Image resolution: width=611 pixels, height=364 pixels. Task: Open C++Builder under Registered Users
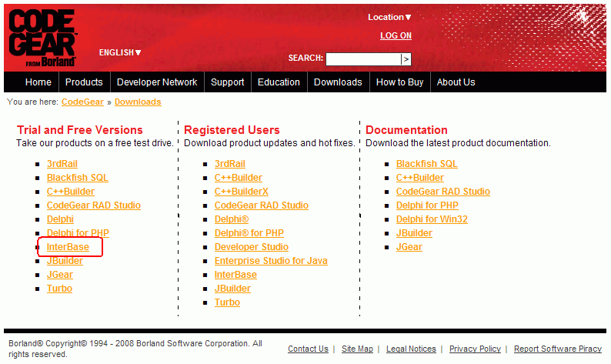pyautogui.click(x=238, y=178)
